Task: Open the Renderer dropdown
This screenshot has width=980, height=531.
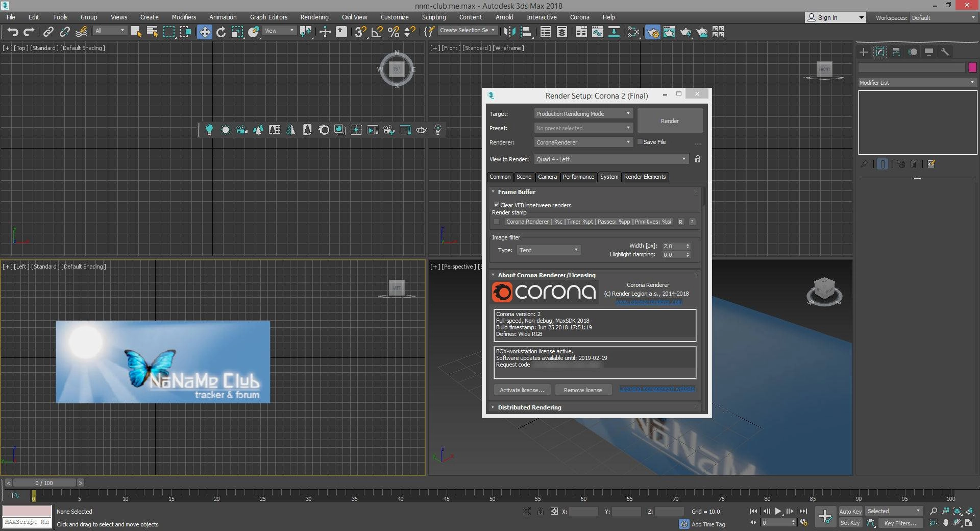Action: coord(583,142)
